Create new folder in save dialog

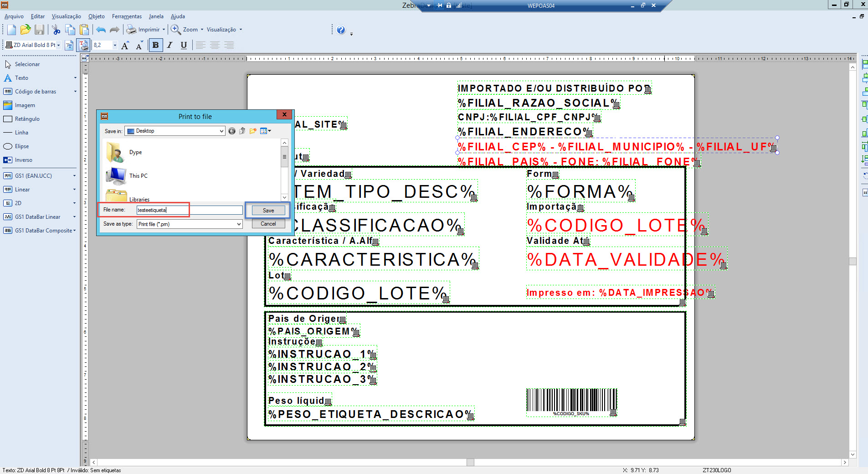click(x=253, y=131)
